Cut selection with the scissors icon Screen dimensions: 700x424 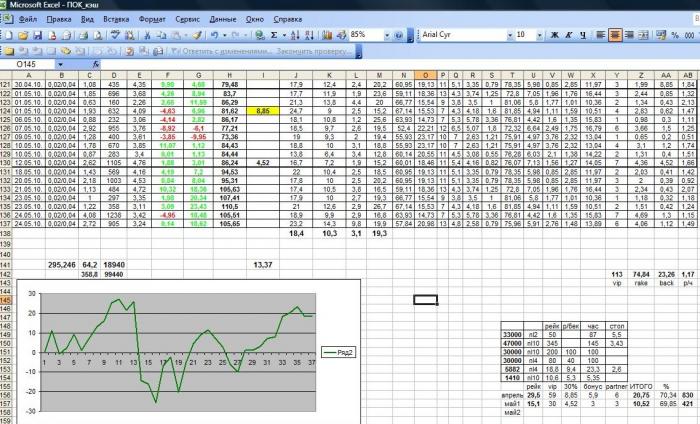click(x=147, y=35)
